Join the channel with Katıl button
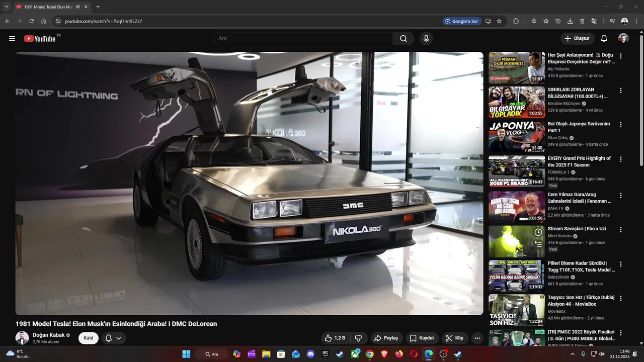The width and height of the screenshot is (644, 362). click(x=89, y=338)
